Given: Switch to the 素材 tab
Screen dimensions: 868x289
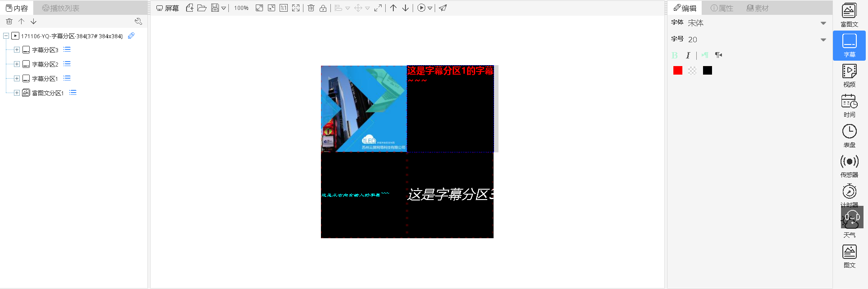Looking at the screenshot, I should click(758, 8).
